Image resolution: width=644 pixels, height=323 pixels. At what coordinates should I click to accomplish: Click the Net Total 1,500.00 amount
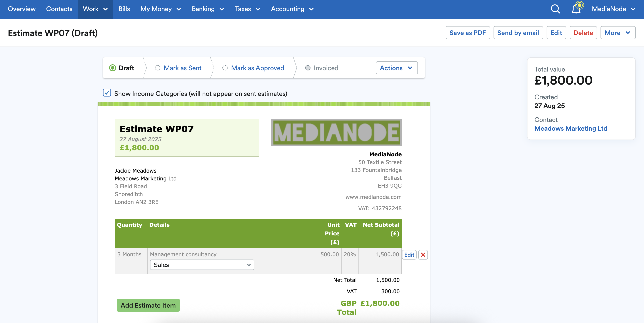388,280
